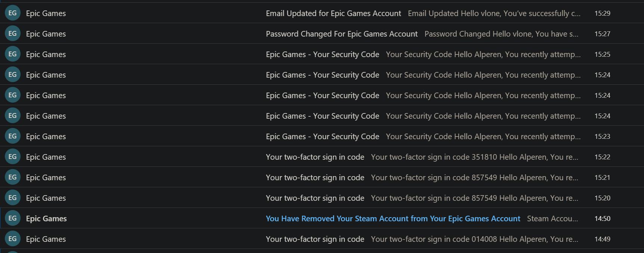Click EG avatar for code 351810 email
This screenshot has width=644, height=253.
(12, 157)
